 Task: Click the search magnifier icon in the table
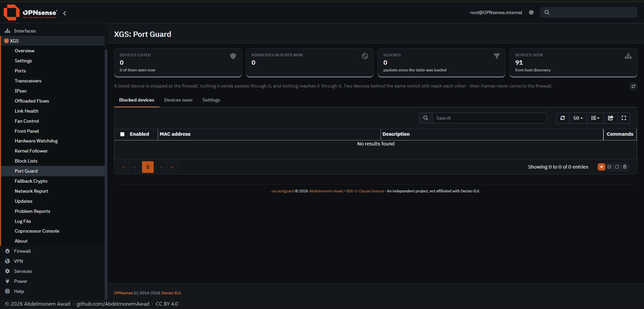coord(426,118)
